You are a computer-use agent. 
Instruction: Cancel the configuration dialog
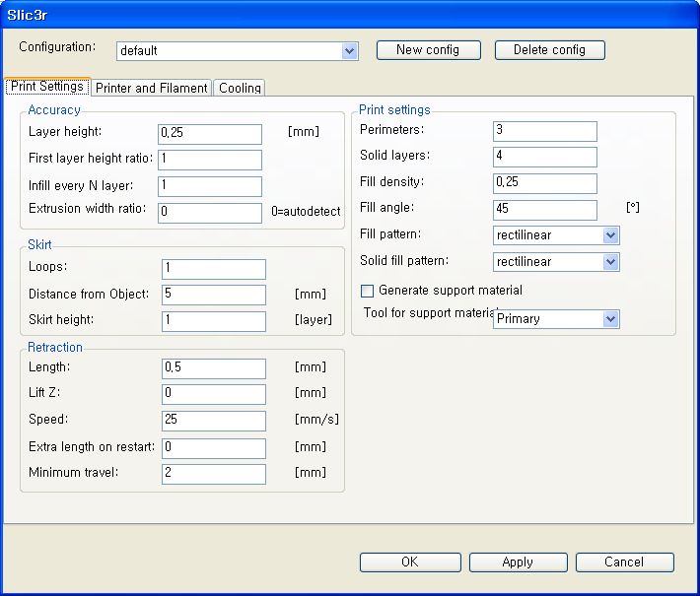624,562
